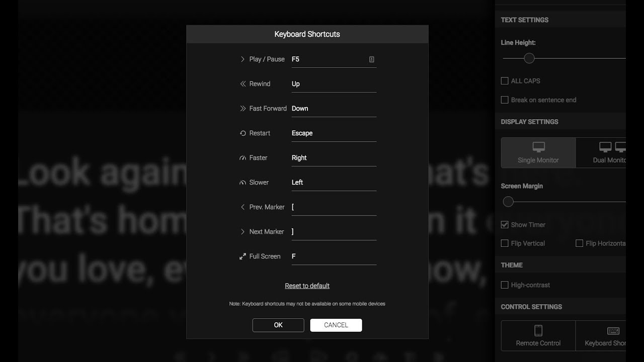This screenshot has width=644, height=362.
Task: Switch to the Dual Monitor tab
Action: (x=609, y=152)
